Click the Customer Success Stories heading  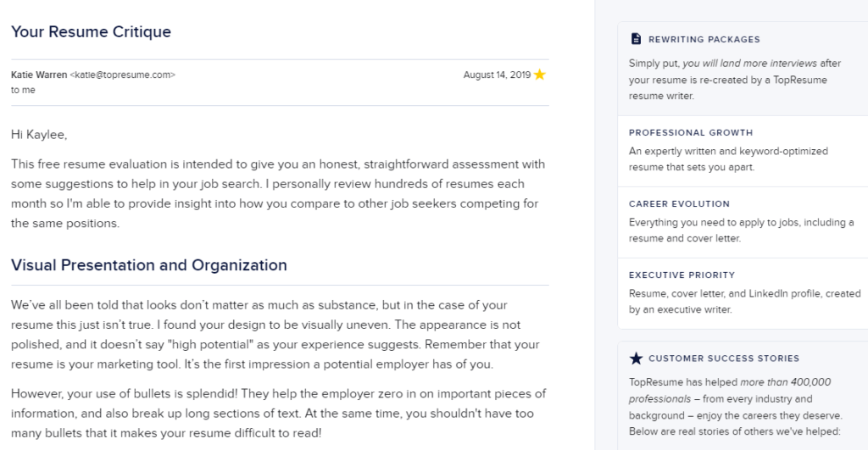point(724,358)
